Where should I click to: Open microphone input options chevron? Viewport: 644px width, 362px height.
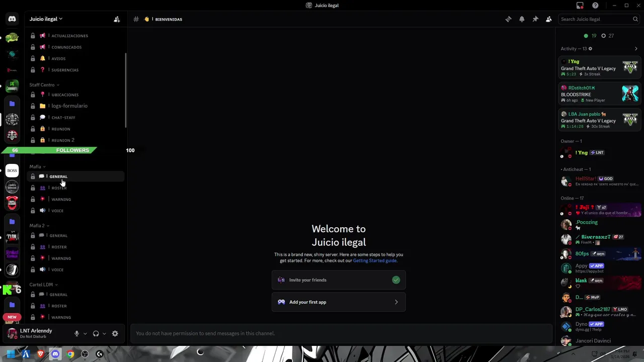(85, 333)
